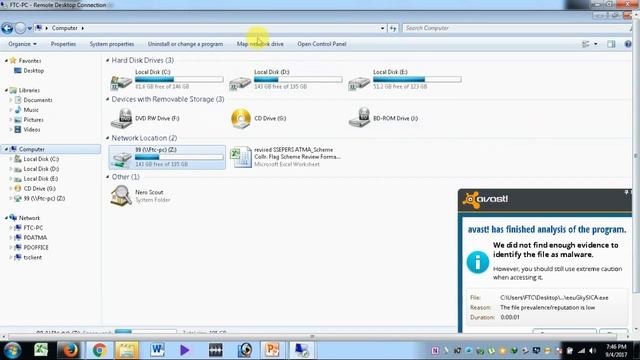Expand Documents library in the tree

coord(11,100)
